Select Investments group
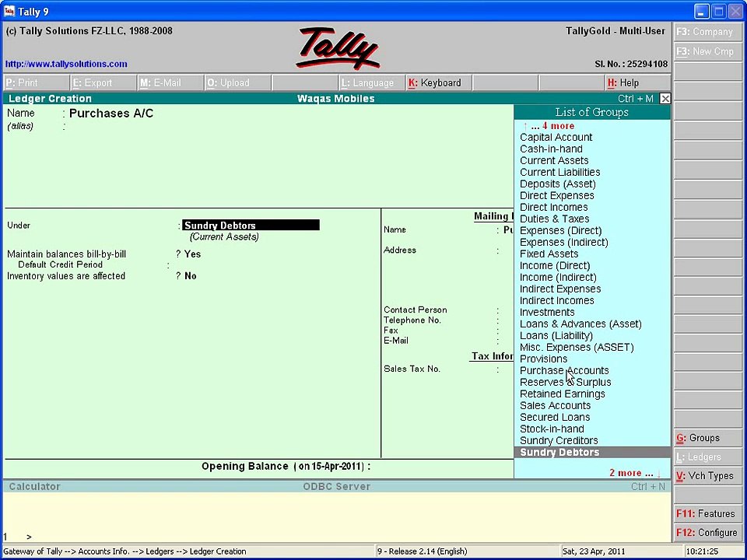Screen dimensions: 747x560 tap(547, 312)
